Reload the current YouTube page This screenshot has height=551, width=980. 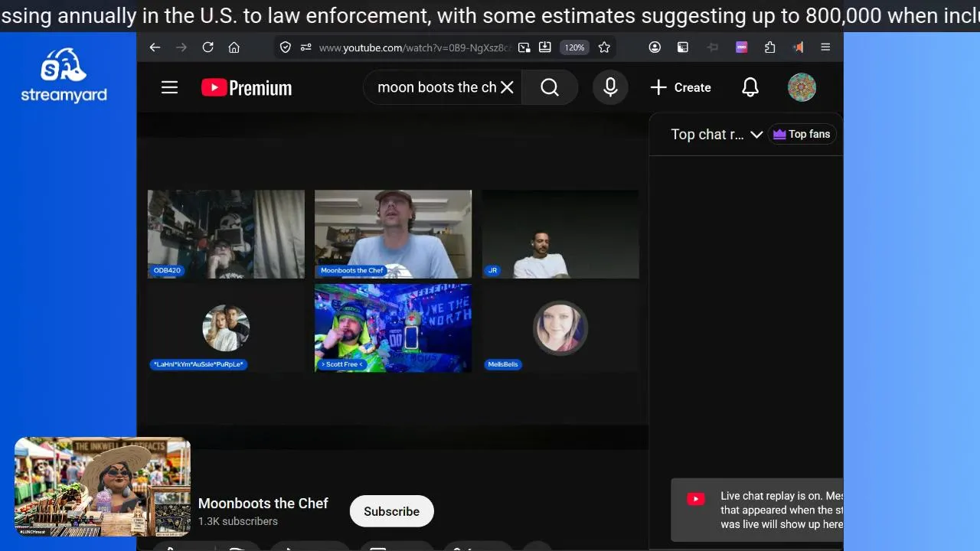pyautogui.click(x=207, y=47)
